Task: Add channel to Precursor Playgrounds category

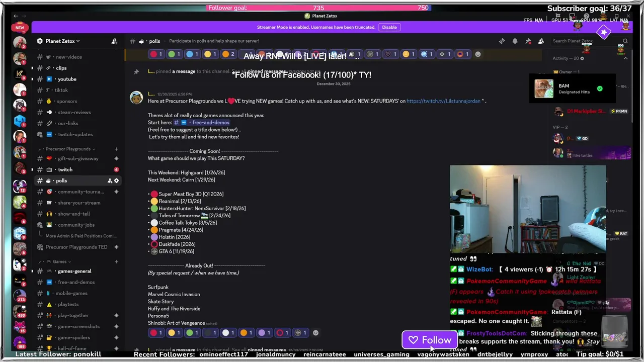Action: coord(116,149)
